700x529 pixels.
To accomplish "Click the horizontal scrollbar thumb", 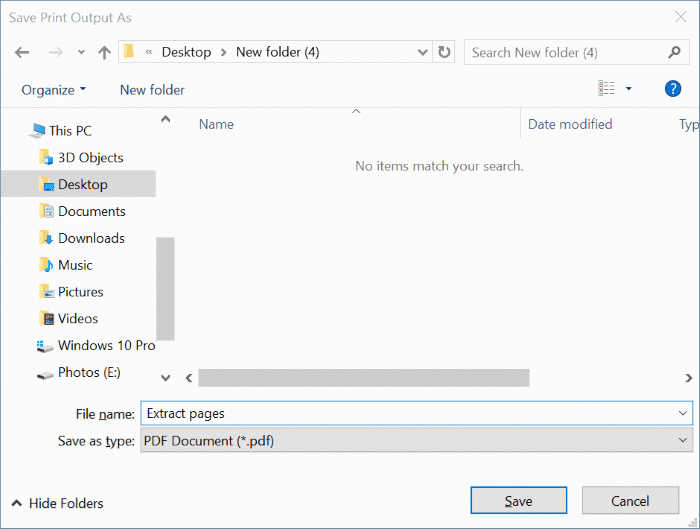I will click(x=364, y=378).
